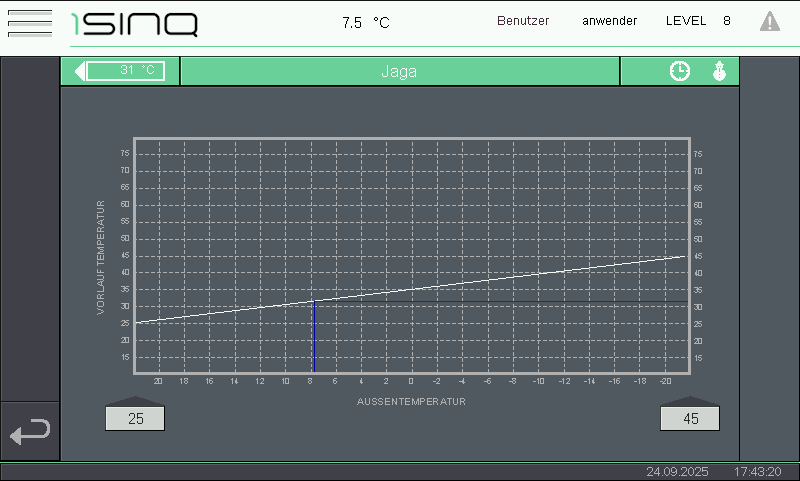Select the Jaga title bar
The image size is (800, 481).
pos(399,71)
